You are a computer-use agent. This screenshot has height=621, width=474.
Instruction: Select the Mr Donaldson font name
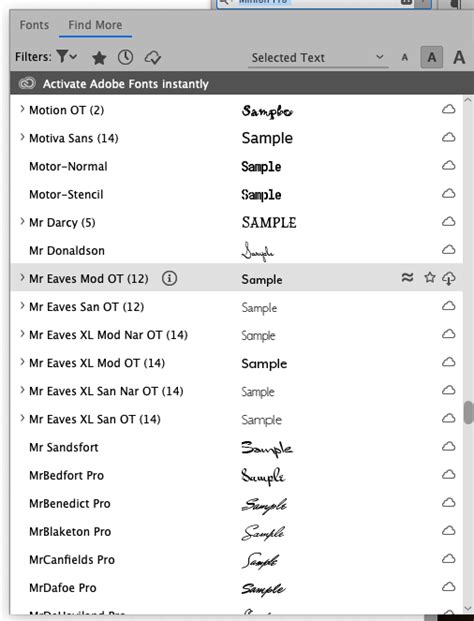click(67, 251)
